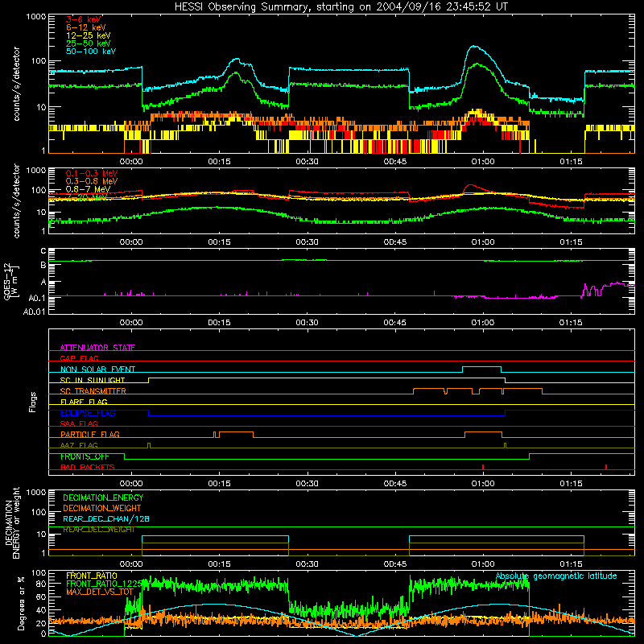Select the 50-100 keV legend label
Viewport: 644px width, 644px height.
[x=90, y=52]
